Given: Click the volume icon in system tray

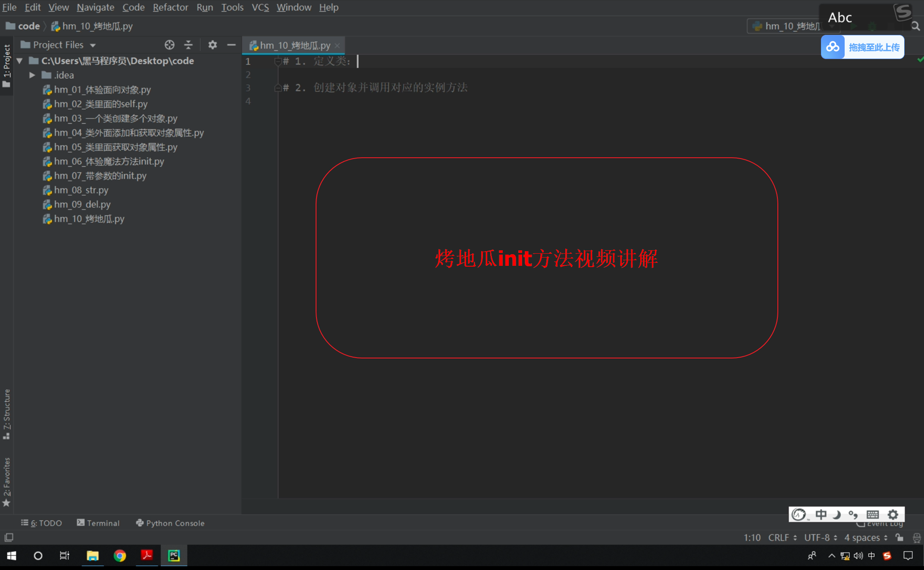Looking at the screenshot, I should pyautogui.click(x=858, y=556).
